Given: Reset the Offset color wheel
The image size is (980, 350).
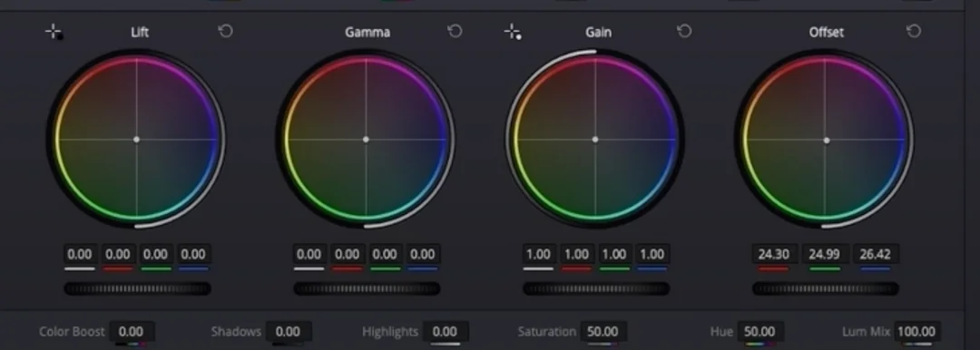Looking at the screenshot, I should 914,31.
